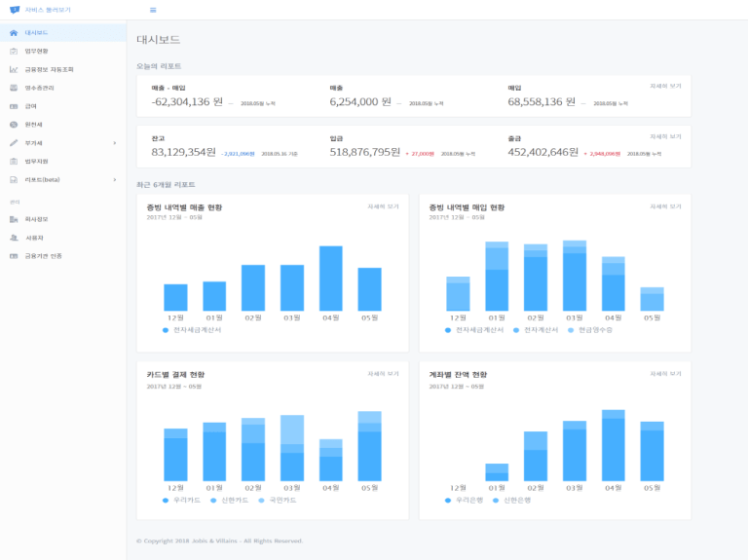Expand the 부가세 submenu arrow
Image resolution: width=748 pixels, height=560 pixels.
[x=114, y=143]
